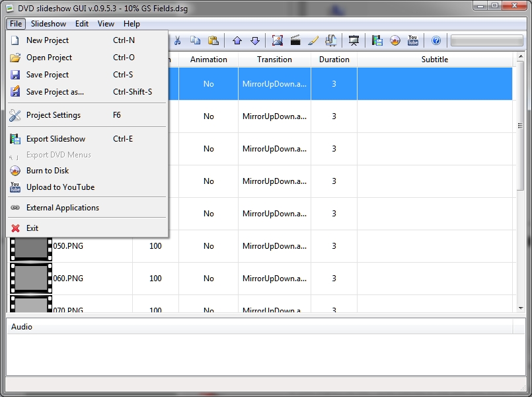Click the transition cell in the 060.PNG row

274,279
